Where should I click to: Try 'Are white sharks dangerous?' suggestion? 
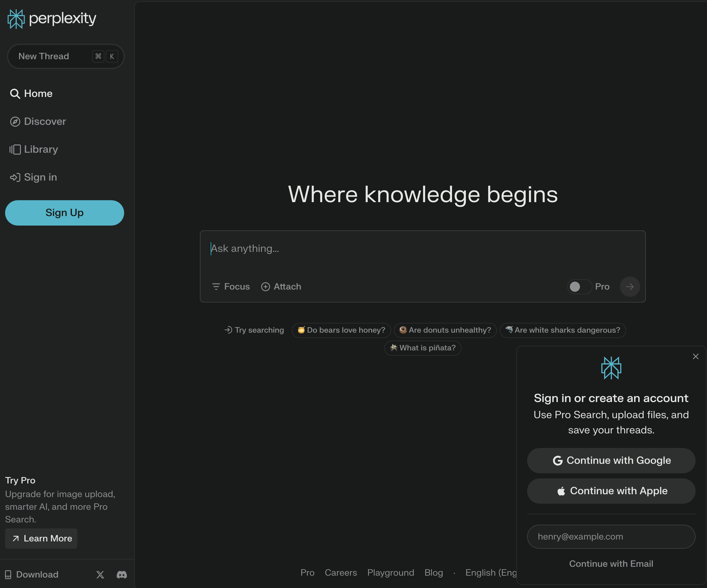(563, 330)
